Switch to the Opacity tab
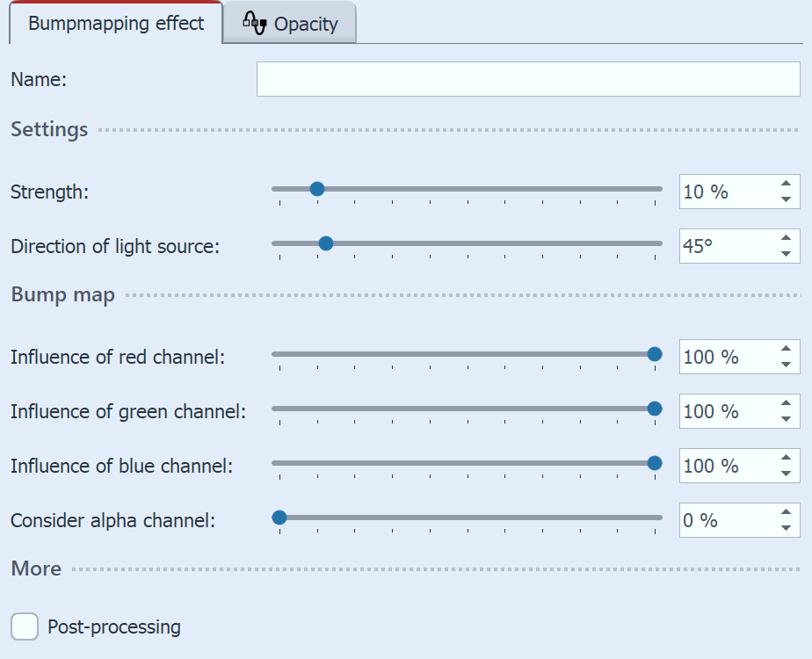The image size is (812, 659). 303,24
